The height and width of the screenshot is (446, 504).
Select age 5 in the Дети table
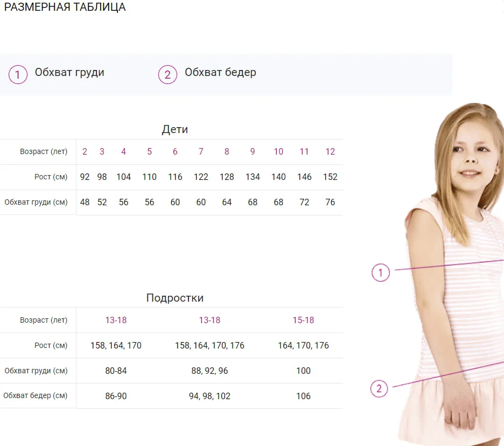pos(150,151)
